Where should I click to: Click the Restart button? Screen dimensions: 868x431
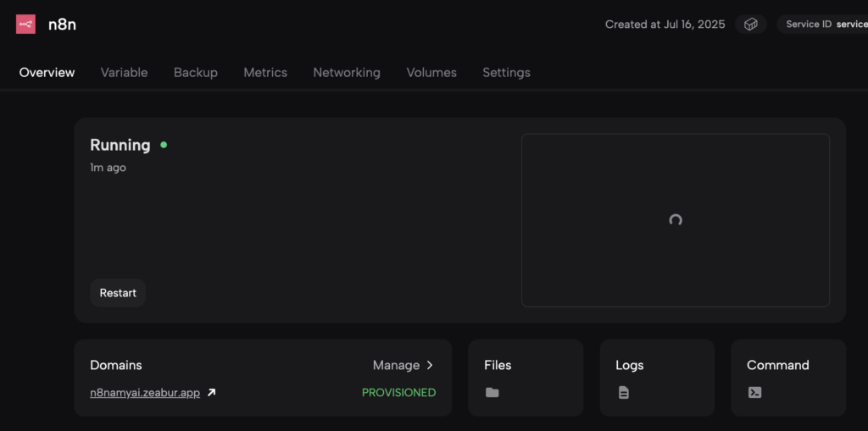(x=118, y=293)
